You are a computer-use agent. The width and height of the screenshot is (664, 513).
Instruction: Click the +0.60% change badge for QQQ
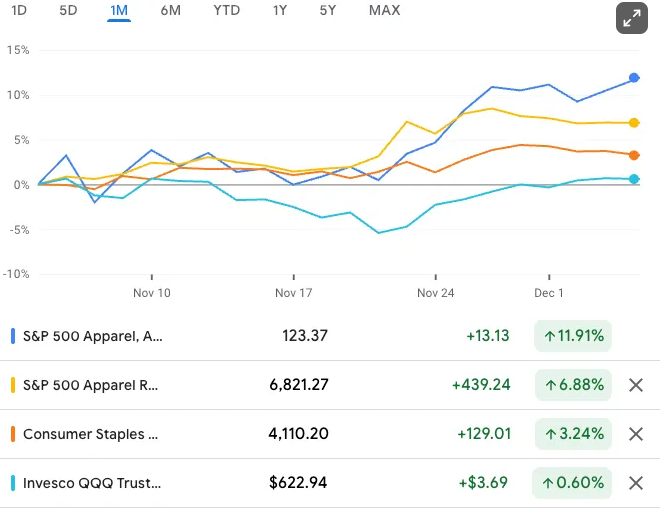573,483
